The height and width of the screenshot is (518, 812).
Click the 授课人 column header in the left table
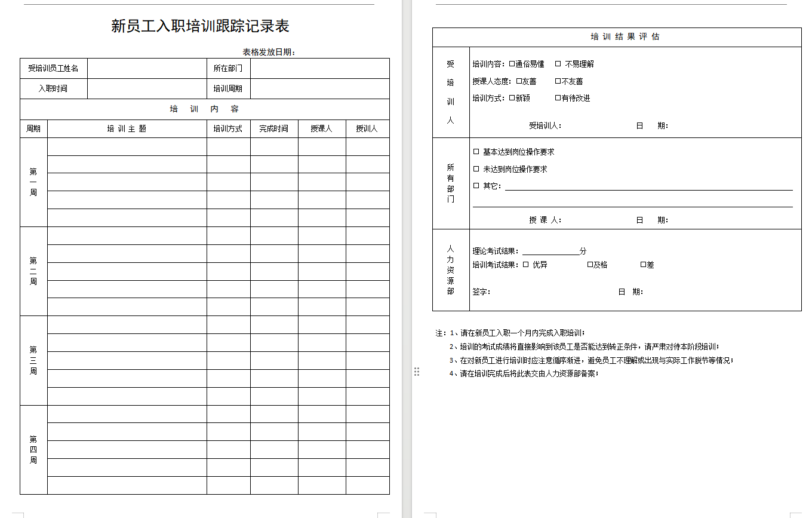coord(322,128)
